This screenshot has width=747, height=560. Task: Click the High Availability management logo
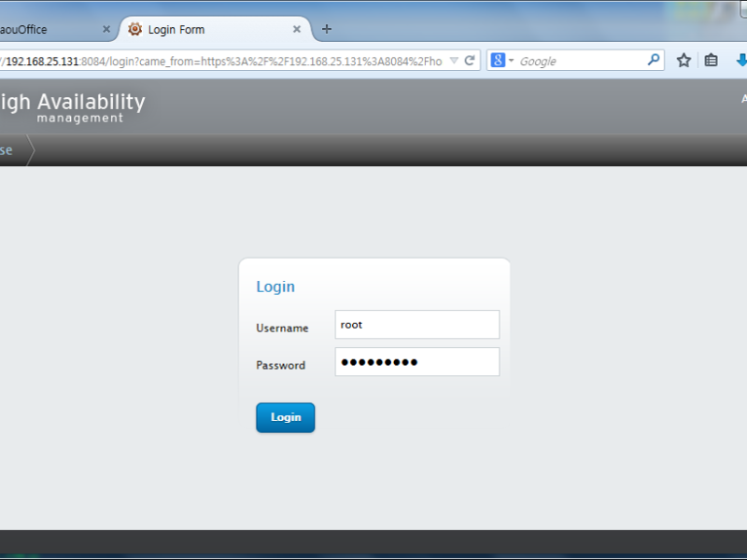(x=73, y=107)
